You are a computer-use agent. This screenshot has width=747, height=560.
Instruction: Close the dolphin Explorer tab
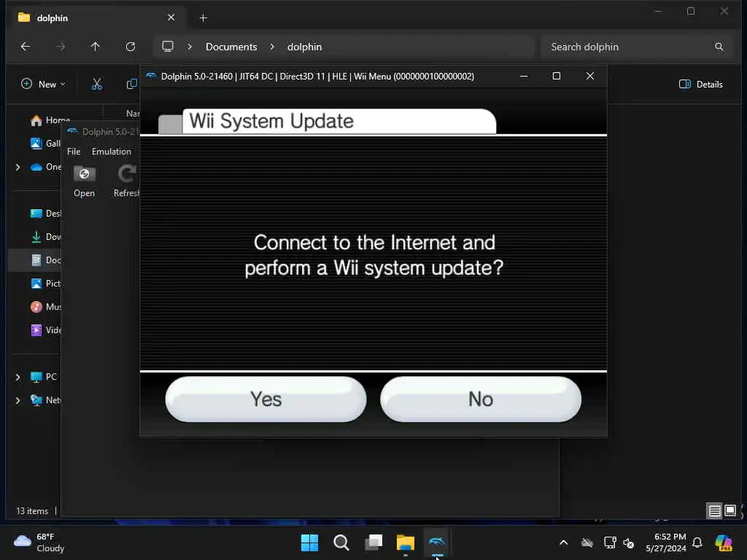pyautogui.click(x=171, y=17)
